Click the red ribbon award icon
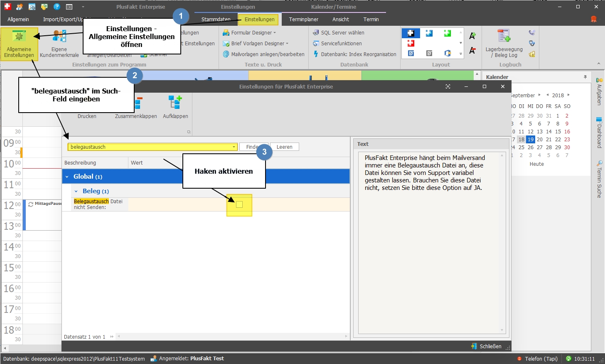Image resolution: width=605 pixels, height=364 pixels. click(x=594, y=19)
